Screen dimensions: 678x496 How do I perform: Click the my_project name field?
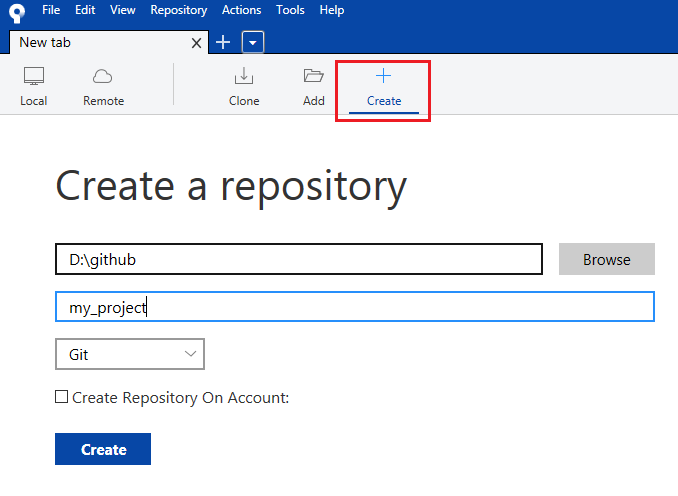[x=354, y=307]
